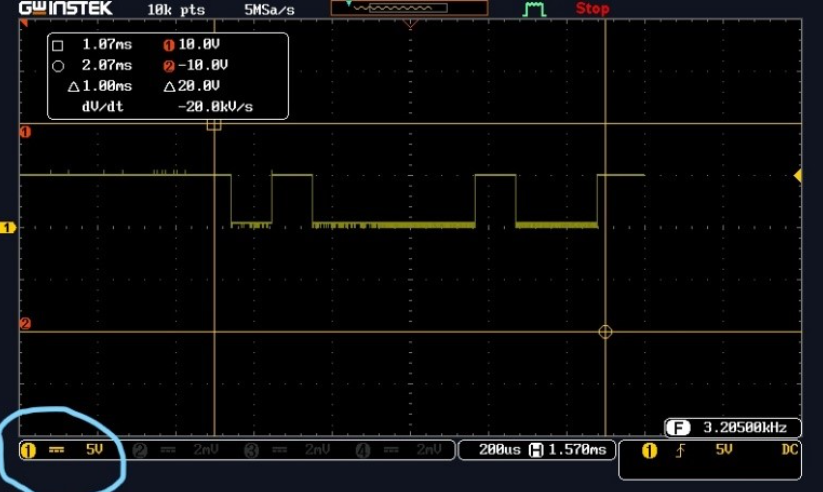
Task: Click the GW Instek logo
Action: 52,8
